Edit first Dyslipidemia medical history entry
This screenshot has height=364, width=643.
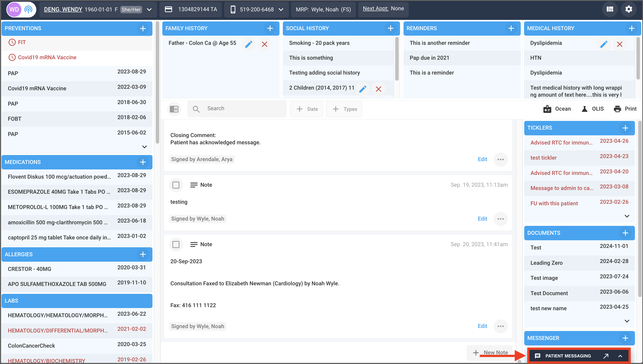[604, 44]
